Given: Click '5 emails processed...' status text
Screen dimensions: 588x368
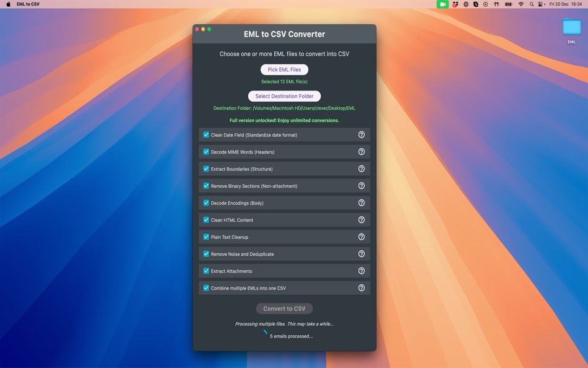Looking at the screenshot, I should [x=292, y=336].
